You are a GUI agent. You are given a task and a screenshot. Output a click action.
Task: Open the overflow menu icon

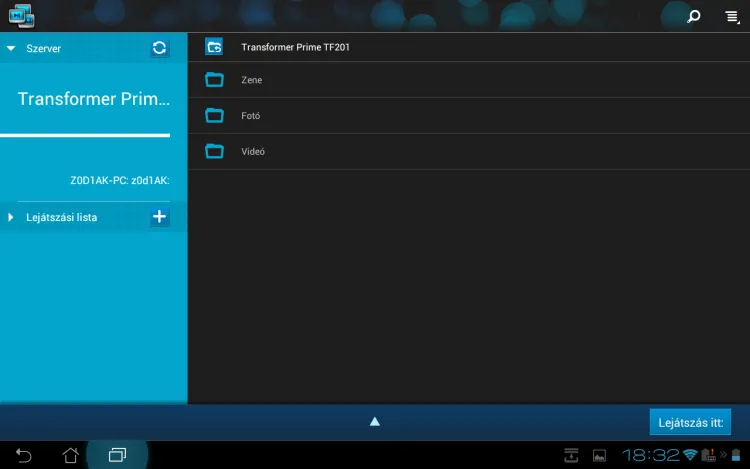point(731,16)
